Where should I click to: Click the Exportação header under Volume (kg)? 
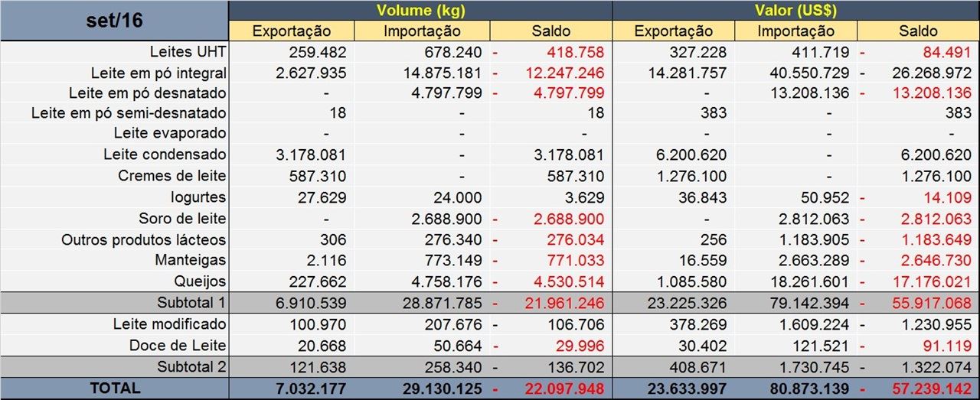pyautogui.click(x=292, y=31)
